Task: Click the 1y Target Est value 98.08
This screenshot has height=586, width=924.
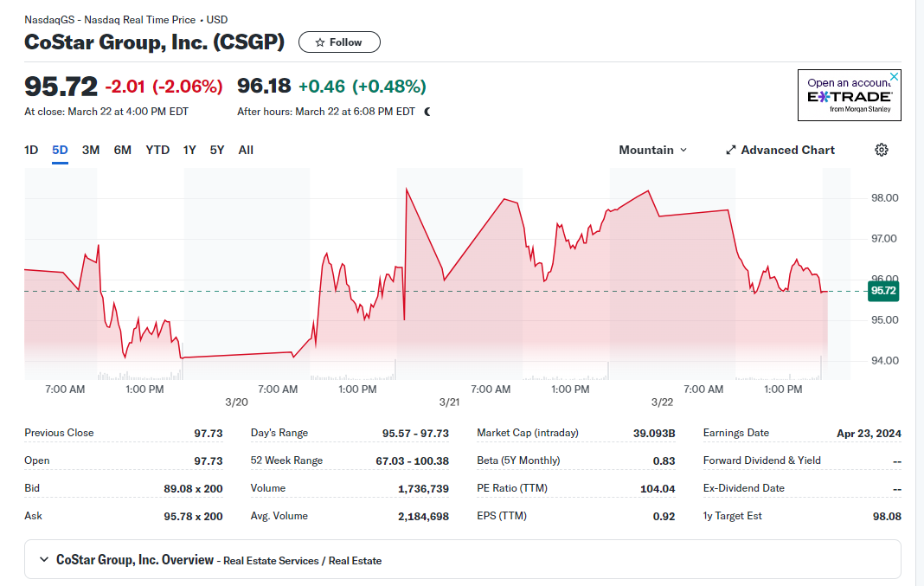Action: point(887,517)
